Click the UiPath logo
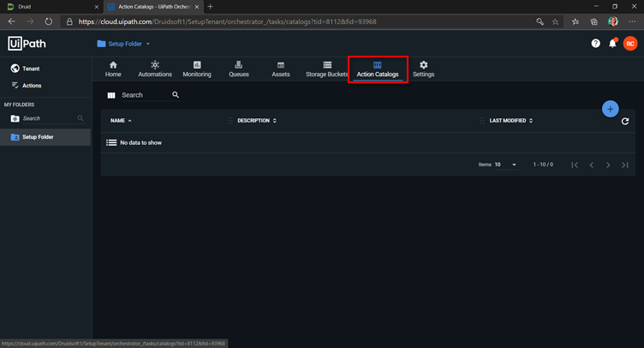This screenshot has height=348, width=644. (27, 44)
